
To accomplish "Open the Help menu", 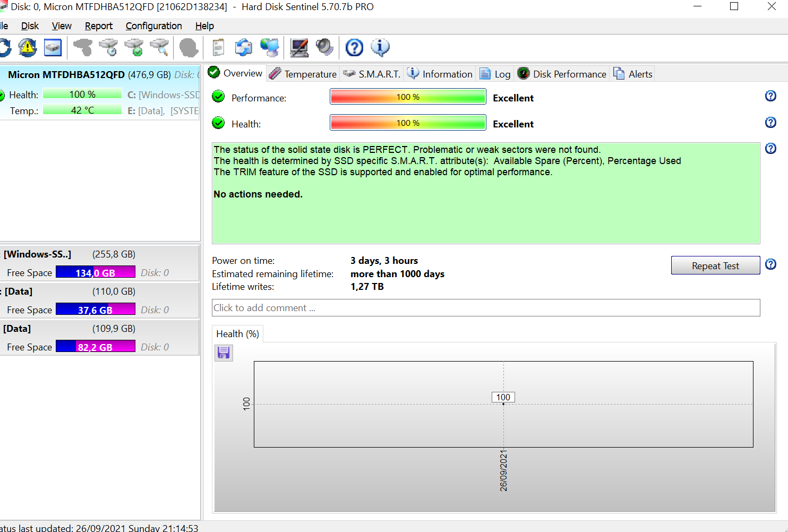I will pyautogui.click(x=204, y=26).
